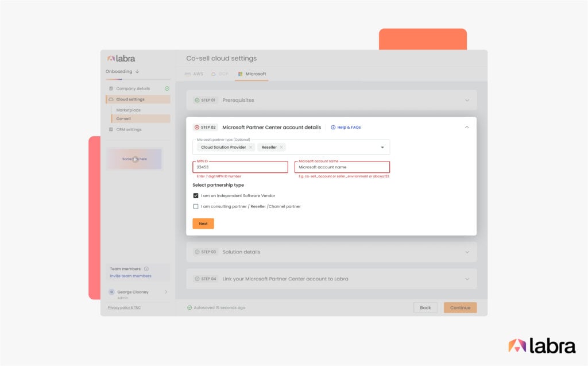
Task: Collapse Step 02 panel chevron
Action: [467, 127]
